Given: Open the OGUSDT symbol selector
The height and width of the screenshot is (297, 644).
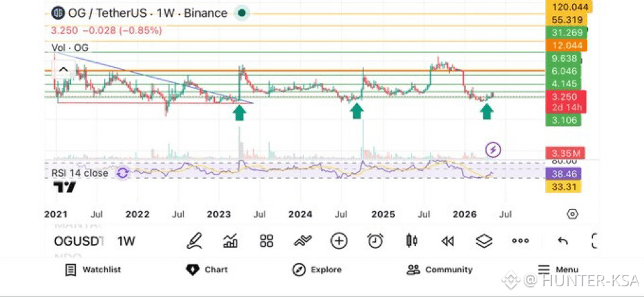Looking at the screenshot, I should pyautogui.click(x=79, y=241).
